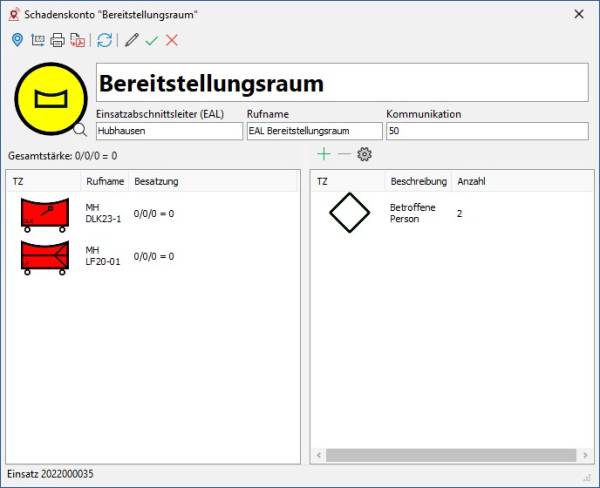Click the blue map location pin icon
The height and width of the screenshot is (488, 600).
click(x=17, y=40)
